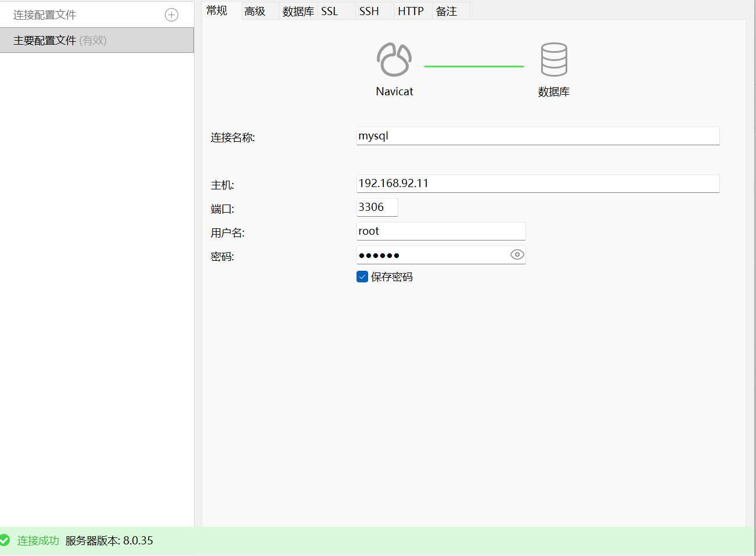Screen dimensions: 756x556
Task: Select 主要配置文件 (有效) profile row
Action: 97,40
